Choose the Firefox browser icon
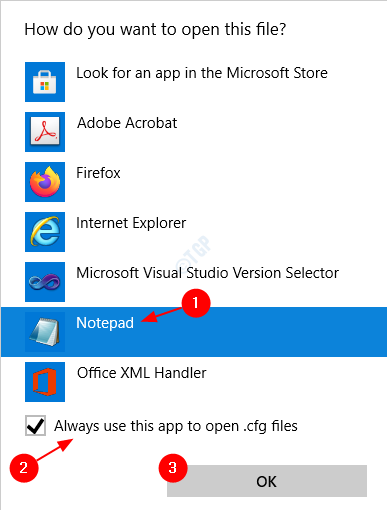Viewport: 387px width, 510px height. pos(45,182)
